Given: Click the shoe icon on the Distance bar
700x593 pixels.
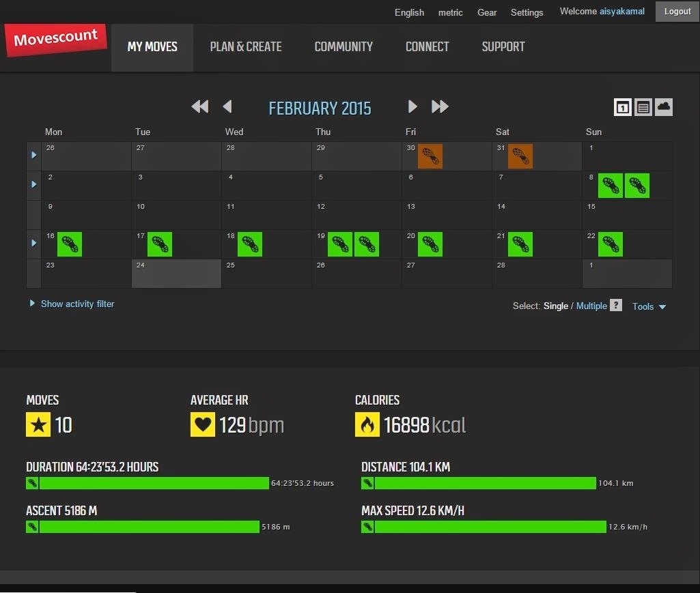Looking at the screenshot, I should [x=367, y=483].
